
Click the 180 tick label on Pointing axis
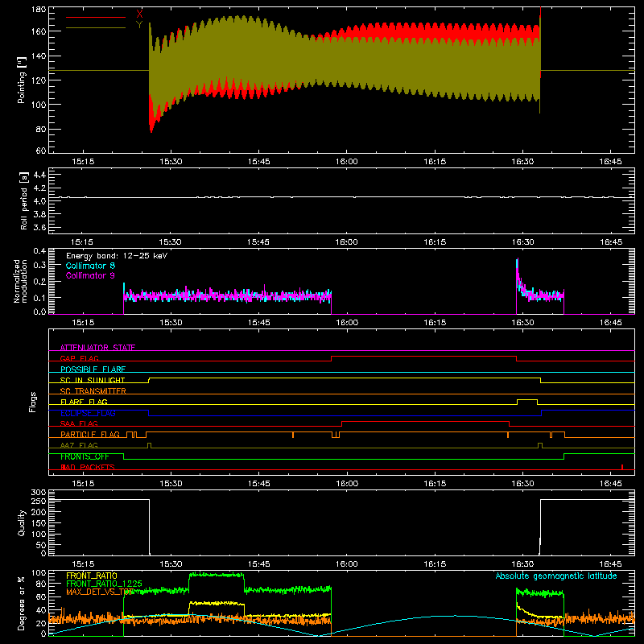[x=39, y=10]
